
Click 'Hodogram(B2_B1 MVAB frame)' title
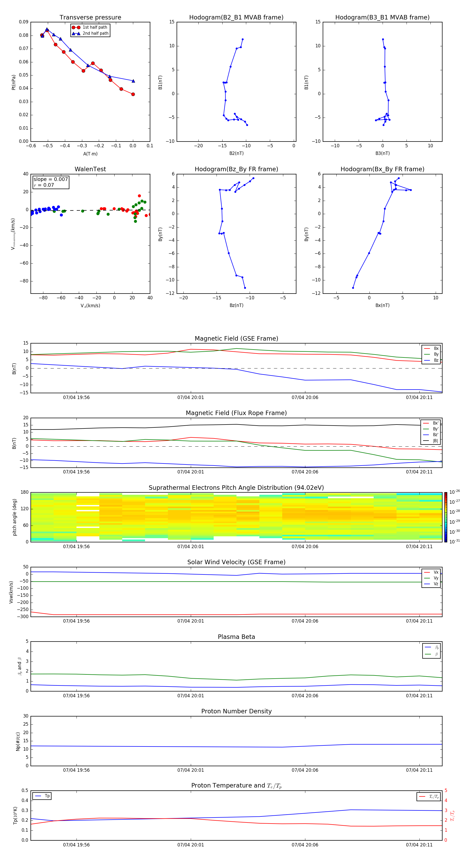coord(236,18)
